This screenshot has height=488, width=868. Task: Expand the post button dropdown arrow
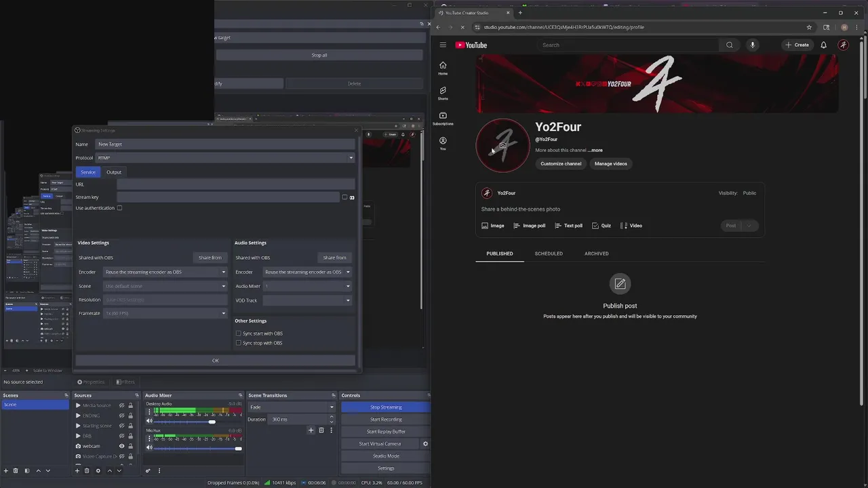(749, 226)
